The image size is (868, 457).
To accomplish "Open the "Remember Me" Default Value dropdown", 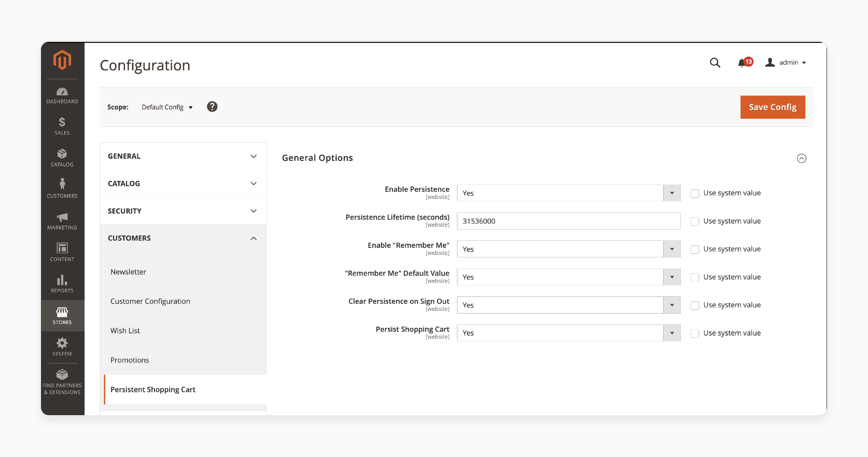I will coord(568,277).
